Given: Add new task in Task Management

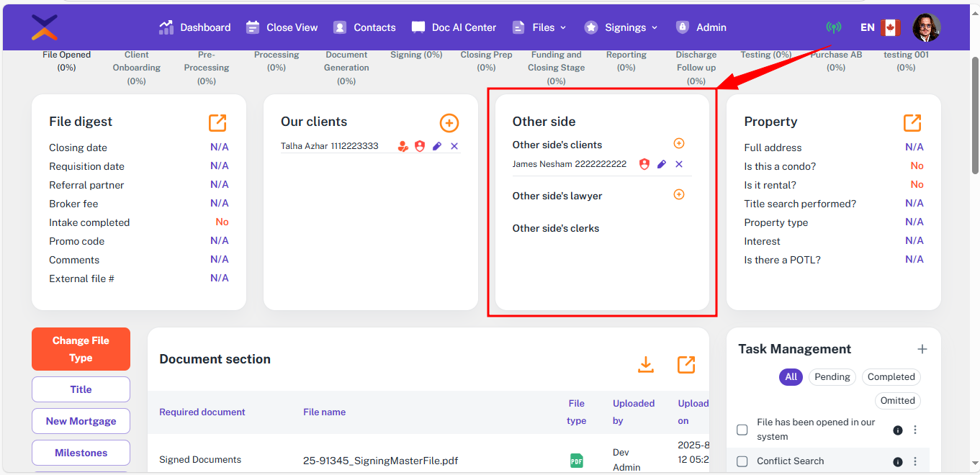Looking at the screenshot, I should click(922, 349).
